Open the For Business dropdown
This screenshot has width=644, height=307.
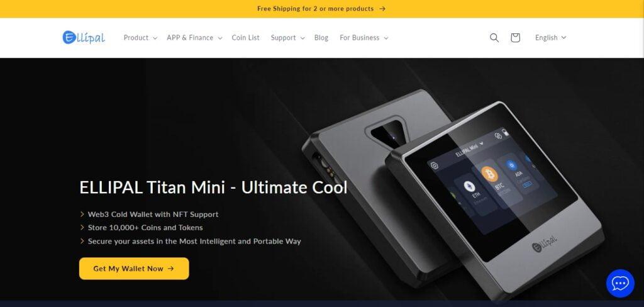coord(364,38)
